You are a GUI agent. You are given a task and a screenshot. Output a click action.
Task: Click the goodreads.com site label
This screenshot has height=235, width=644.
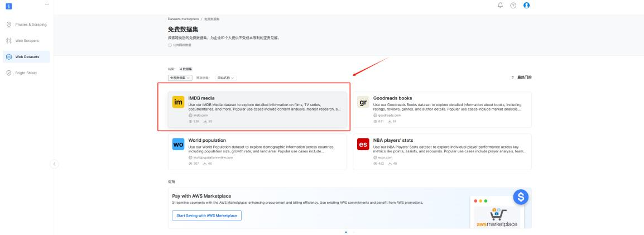(390, 116)
